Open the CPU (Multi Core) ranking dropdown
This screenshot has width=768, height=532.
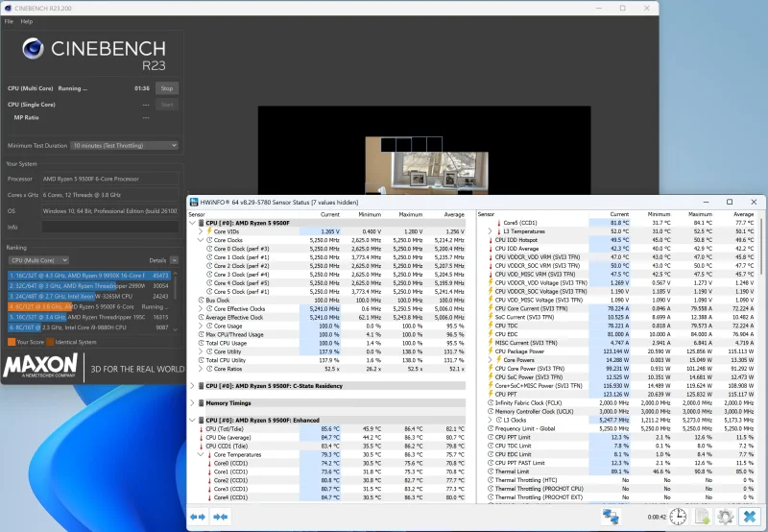[x=38, y=259]
